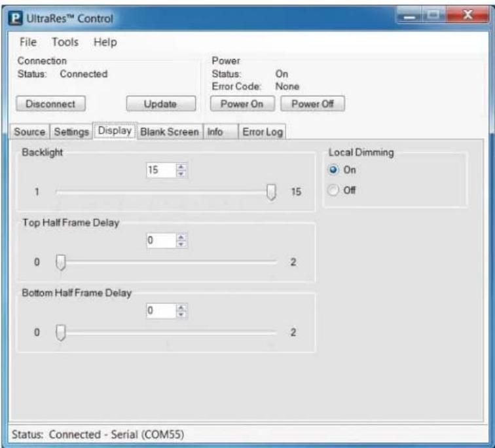Open the File menu
Image resolution: width=495 pixels, height=448 pixels.
[28, 42]
